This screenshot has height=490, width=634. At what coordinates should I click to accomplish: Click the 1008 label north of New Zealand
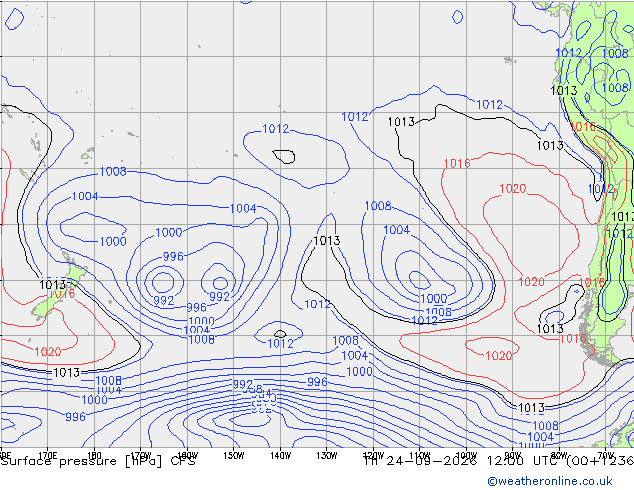pyautogui.click(x=113, y=171)
